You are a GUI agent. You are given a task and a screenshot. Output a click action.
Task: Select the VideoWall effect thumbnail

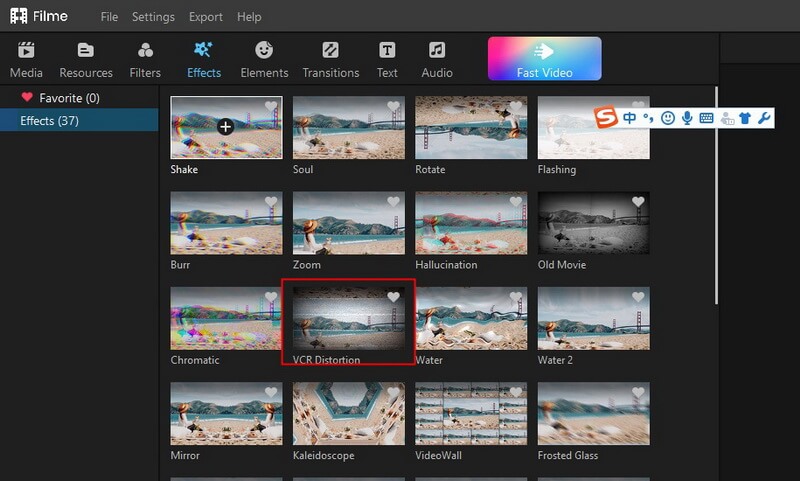click(x=471, y=414)
